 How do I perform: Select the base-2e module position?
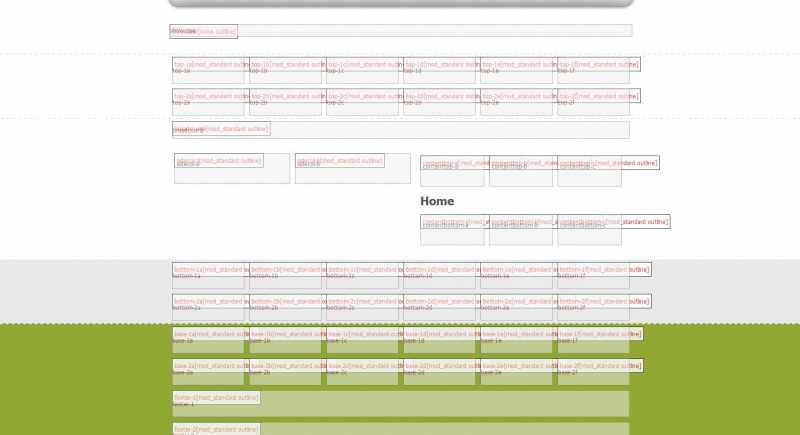[516, 372]
